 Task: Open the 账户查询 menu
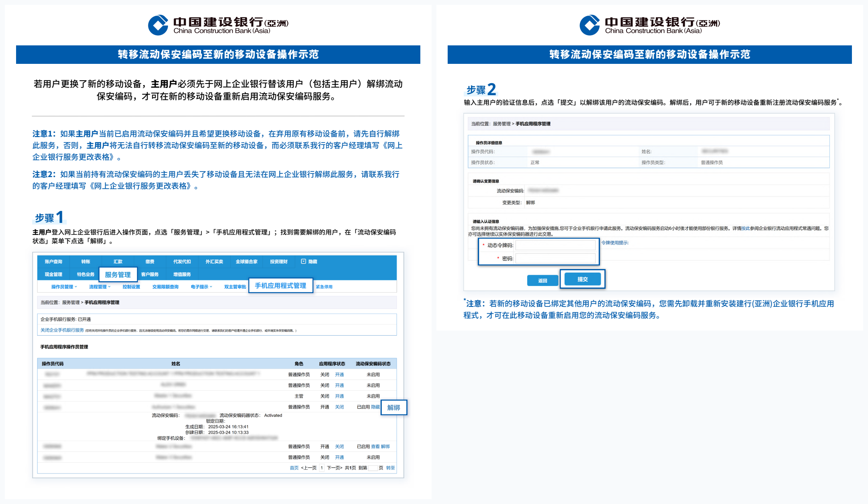53,261
